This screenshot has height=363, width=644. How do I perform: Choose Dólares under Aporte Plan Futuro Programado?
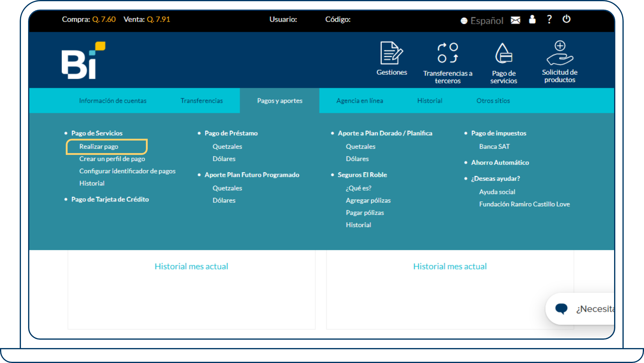224,200
